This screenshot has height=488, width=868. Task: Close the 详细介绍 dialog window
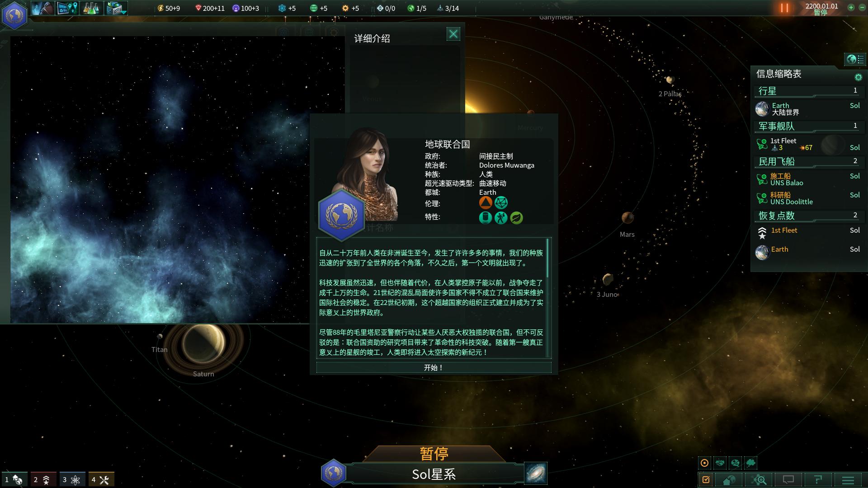453,33
